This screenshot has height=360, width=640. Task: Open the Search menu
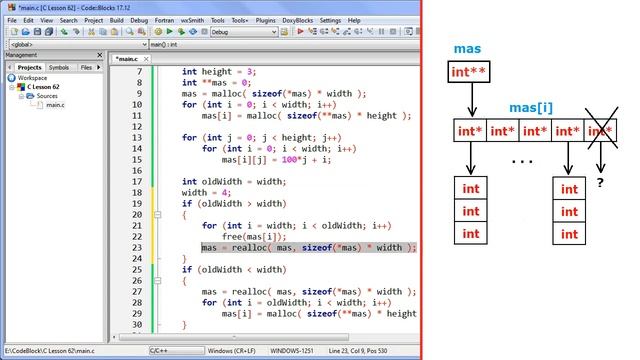(68, 20)
